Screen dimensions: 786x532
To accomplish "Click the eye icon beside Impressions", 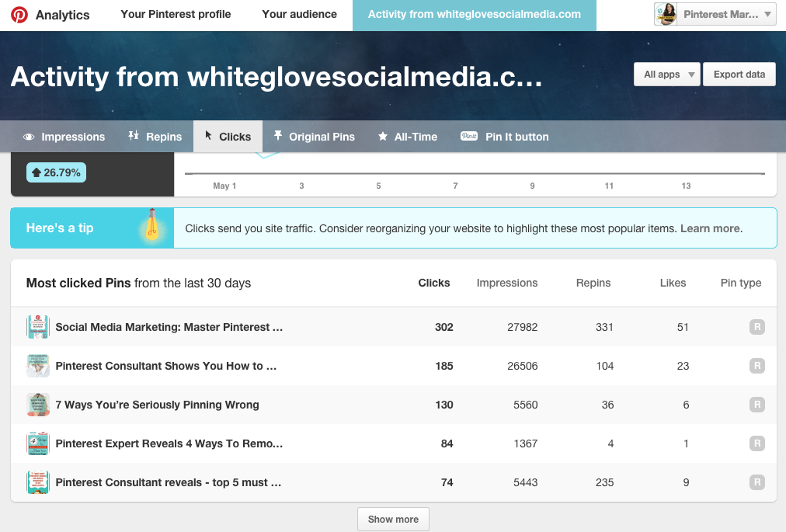I will [x=29, y=137].
